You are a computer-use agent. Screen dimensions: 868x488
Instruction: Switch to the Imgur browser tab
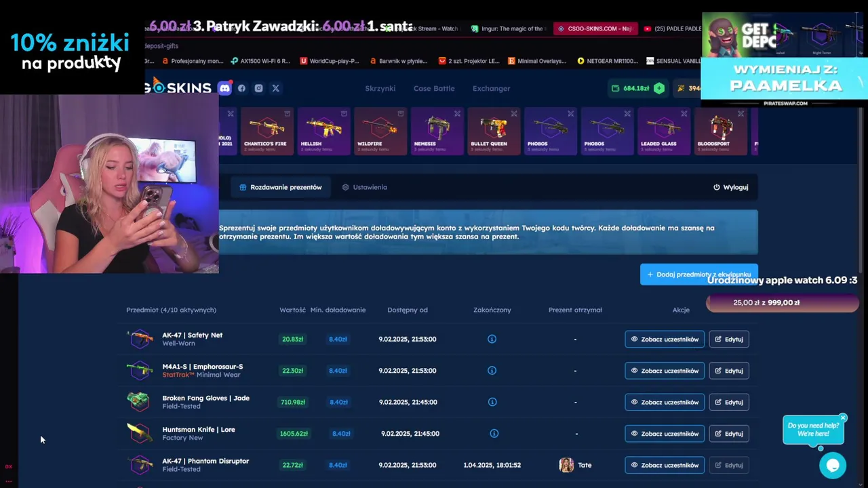coord(507,28)
